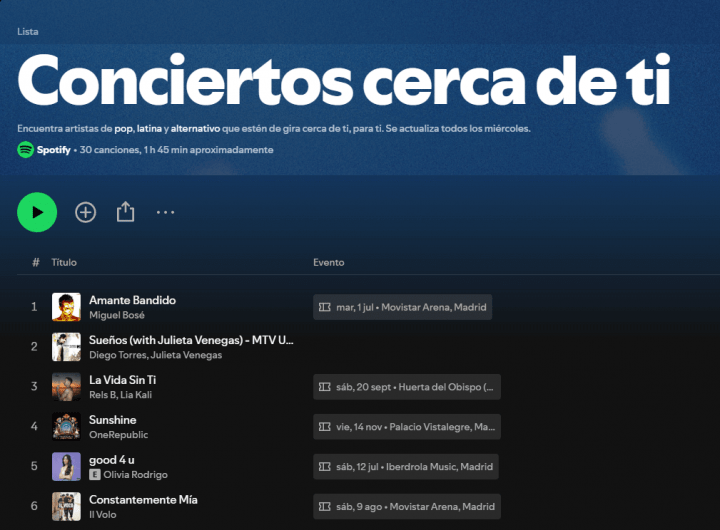Open artist Rels B
Screen dimensions: 720x530
102,395
